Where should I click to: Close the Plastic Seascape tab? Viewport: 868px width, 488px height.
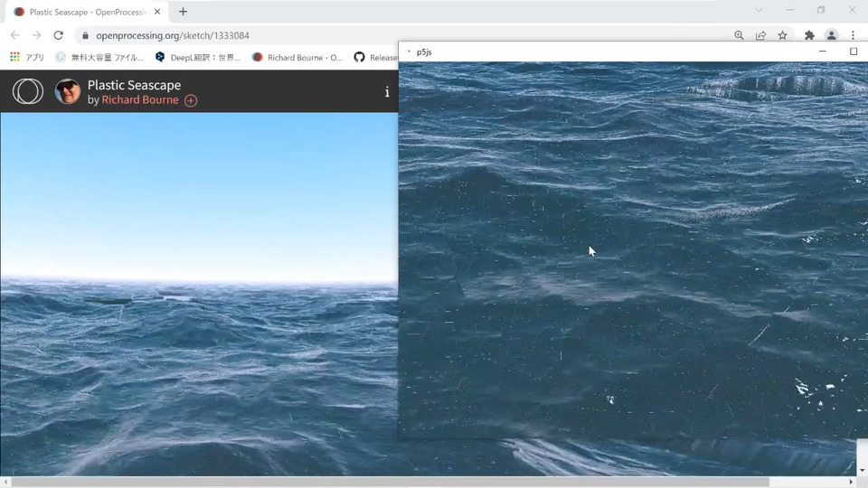coord(157,12)
